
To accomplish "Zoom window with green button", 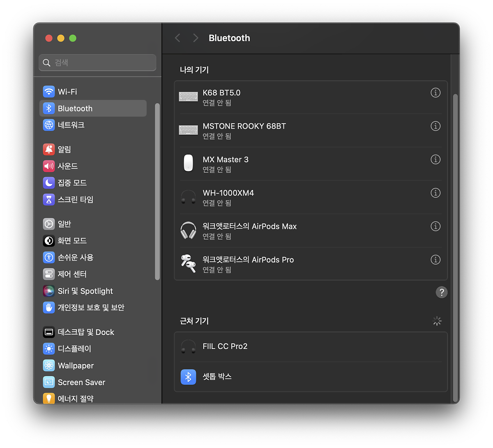I will [73, 38].
